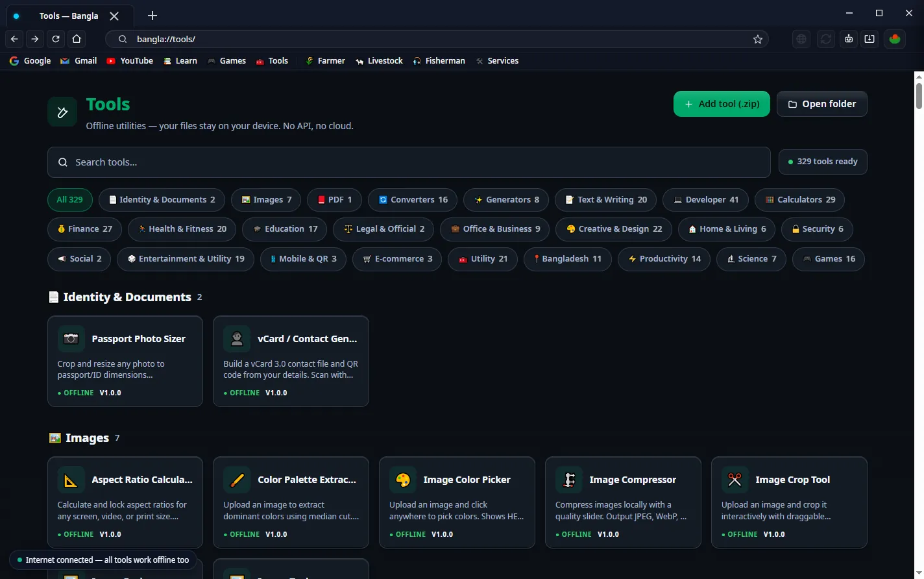Filter by Finance category
Screen dimensions: 924x579
[x=85, y=229]
